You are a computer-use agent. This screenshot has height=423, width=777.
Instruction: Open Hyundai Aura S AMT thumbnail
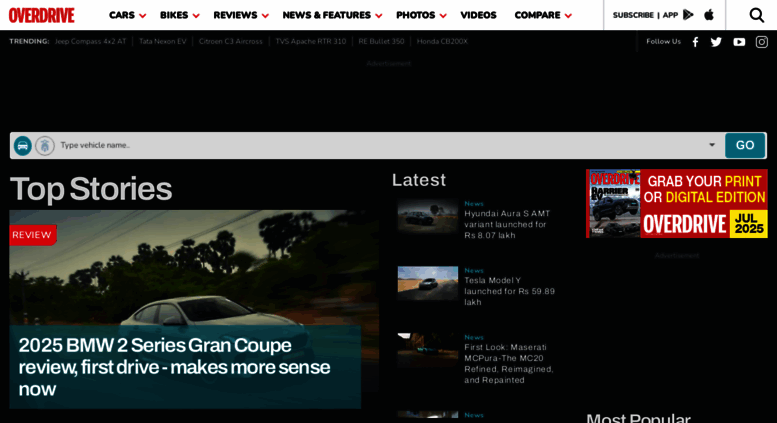click(x=428, y=216)
